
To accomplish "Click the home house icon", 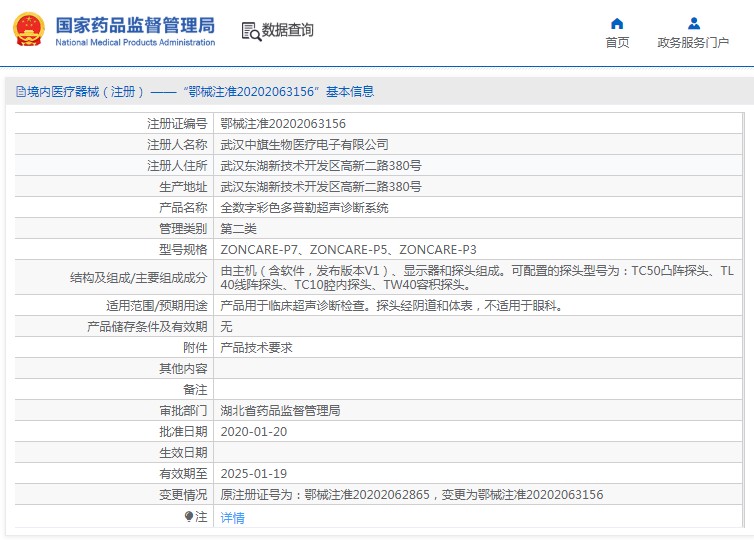I will 617,24.
